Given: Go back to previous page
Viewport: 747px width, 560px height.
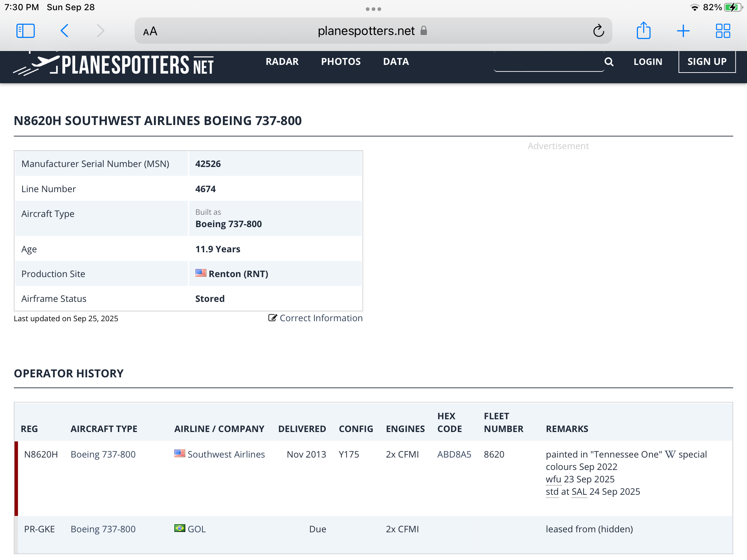Looking at the screenshot, I should pos(65,31).
